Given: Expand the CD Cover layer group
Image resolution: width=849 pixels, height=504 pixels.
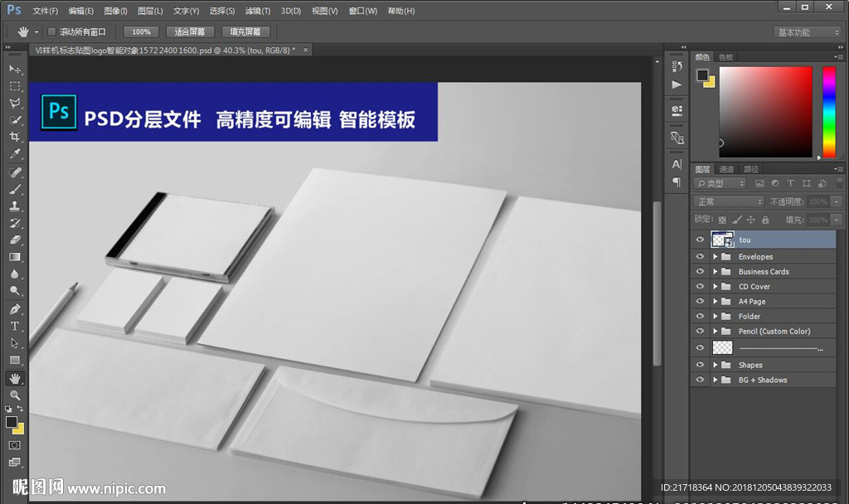Looking at the screenshot, I should [715, 287].
